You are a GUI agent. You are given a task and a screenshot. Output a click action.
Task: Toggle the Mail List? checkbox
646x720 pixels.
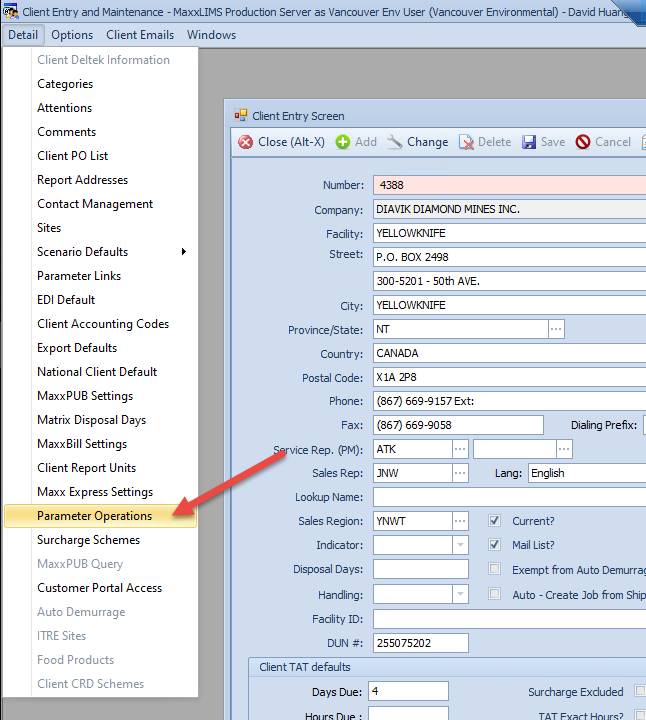click(494, 545)
